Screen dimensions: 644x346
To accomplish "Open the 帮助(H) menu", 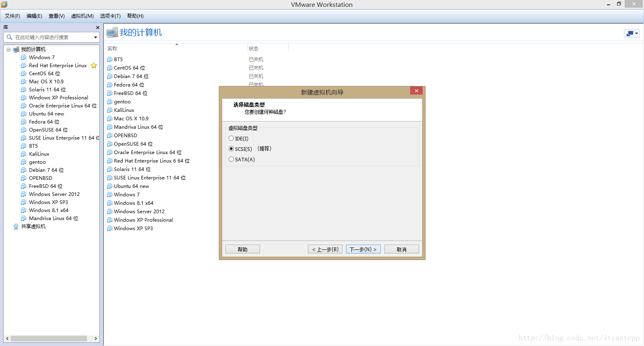I will click(x=135, y=16).
